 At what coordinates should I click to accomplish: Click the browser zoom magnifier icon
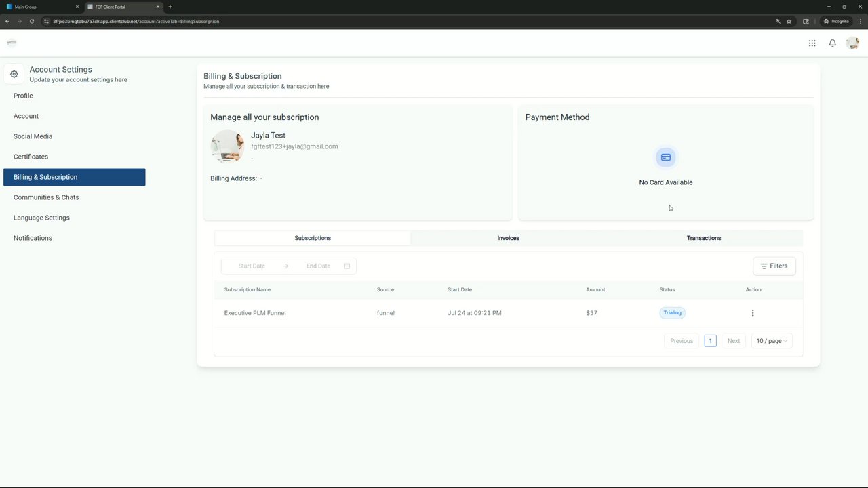[778, 21]
